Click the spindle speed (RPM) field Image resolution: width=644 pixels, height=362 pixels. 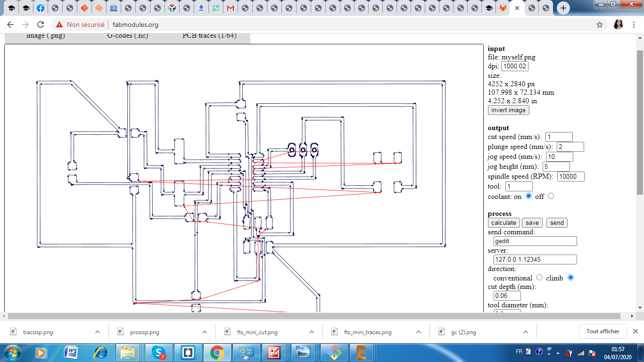click(x=570, y=176)
